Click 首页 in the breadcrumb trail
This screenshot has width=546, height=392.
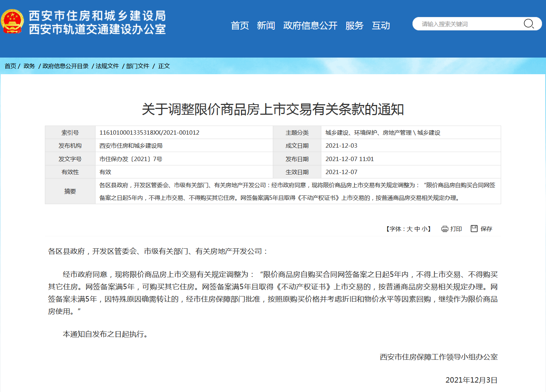pos(10,66)
